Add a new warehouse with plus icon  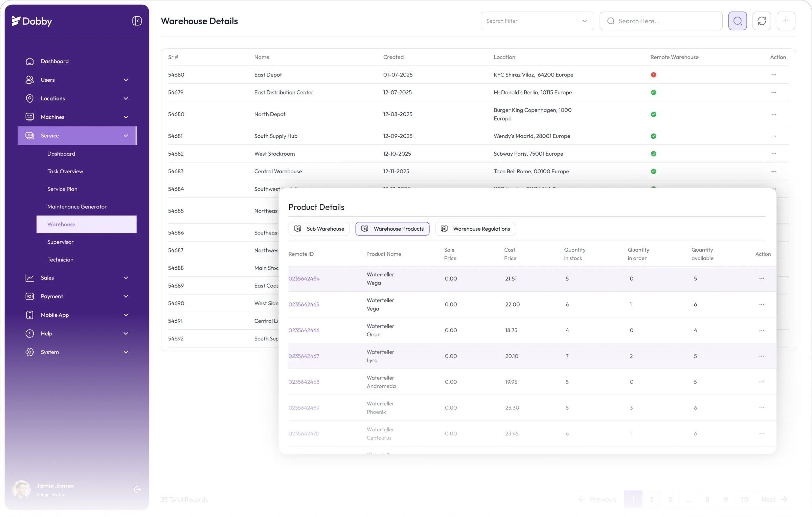click(x=786, y=21)
